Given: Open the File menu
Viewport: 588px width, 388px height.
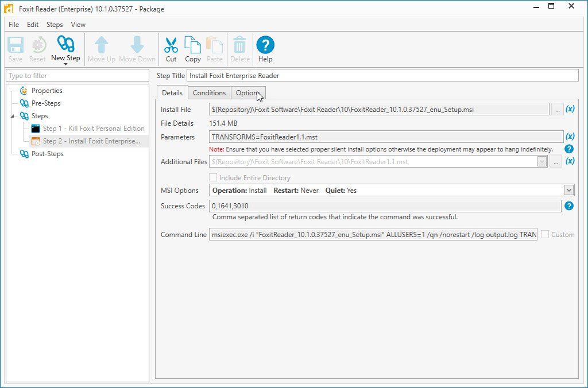Looking at the screenshot, I should tap(14, 24).
